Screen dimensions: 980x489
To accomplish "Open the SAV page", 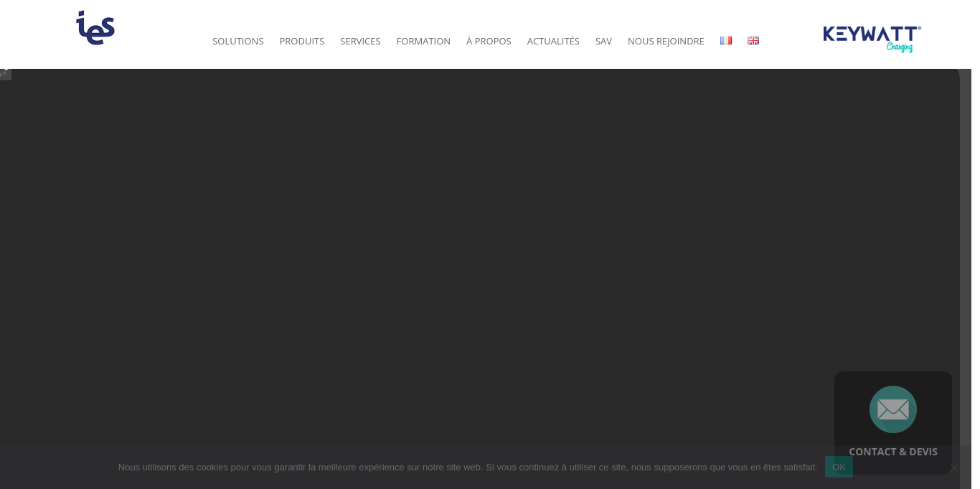I will 603,42.
